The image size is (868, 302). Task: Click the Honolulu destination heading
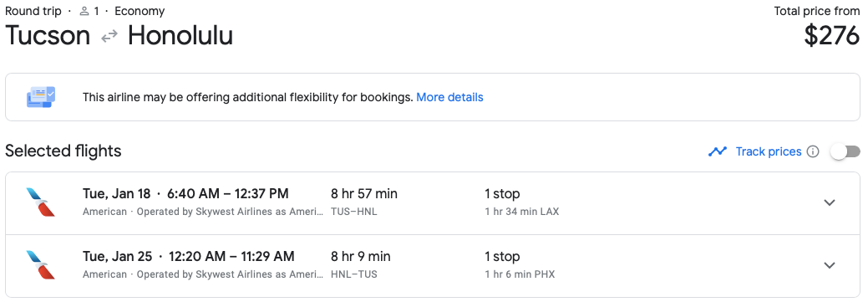180,36
